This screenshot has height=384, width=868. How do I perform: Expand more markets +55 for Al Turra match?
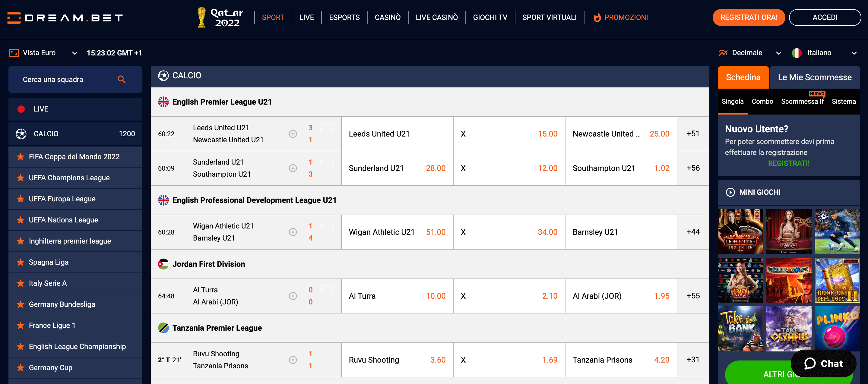tap(693, 296)
